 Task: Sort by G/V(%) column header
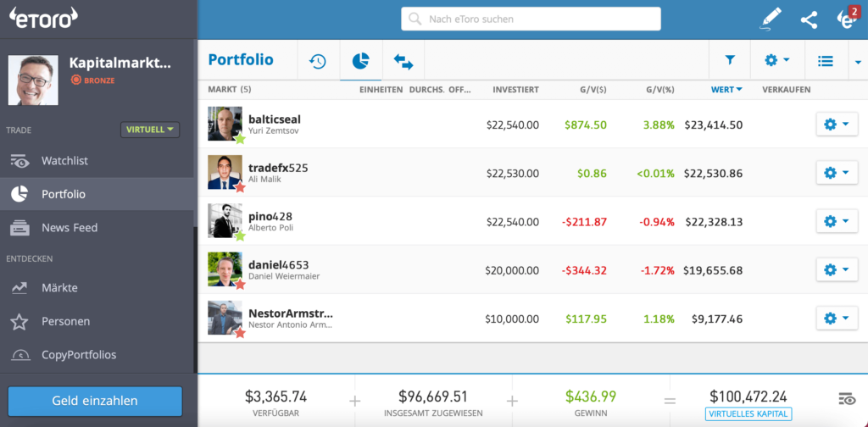click(x=659, y=90)
